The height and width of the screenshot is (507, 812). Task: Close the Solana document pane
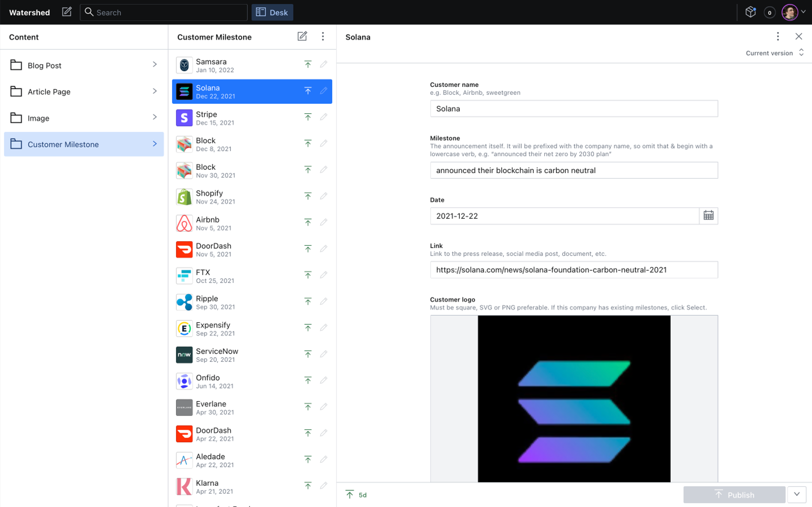(x=799, y=36)
